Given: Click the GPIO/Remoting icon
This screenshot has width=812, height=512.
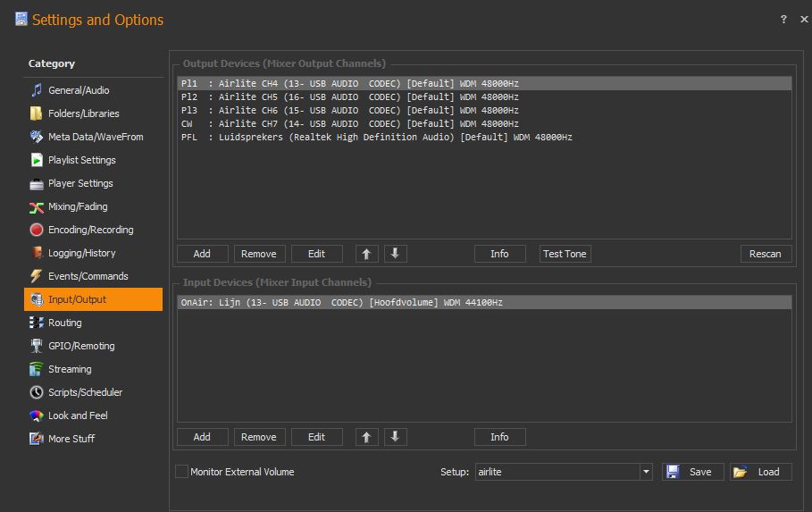Looking at the screenshot, I should pyautogui.click(x=37, y=346).
